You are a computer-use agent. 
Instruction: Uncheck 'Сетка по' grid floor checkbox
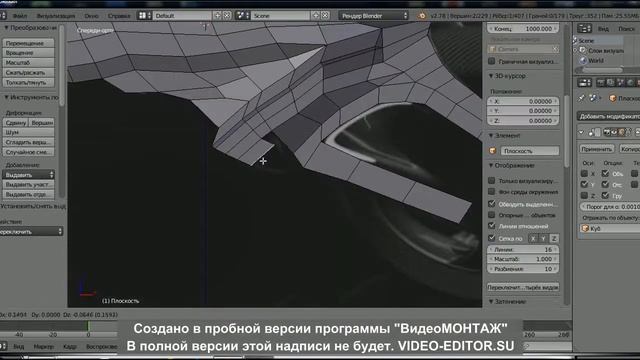tap(492, 238)
